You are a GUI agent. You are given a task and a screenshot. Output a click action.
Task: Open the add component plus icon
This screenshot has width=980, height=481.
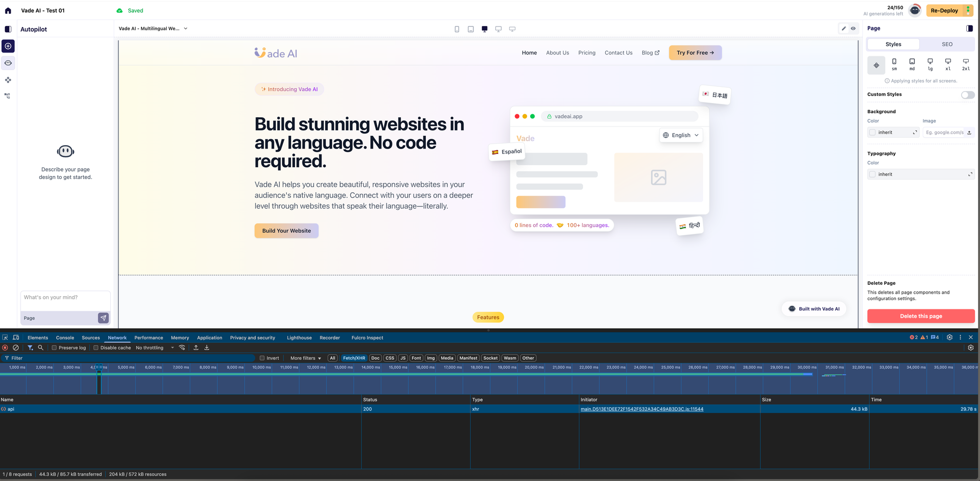pos(8,46)
